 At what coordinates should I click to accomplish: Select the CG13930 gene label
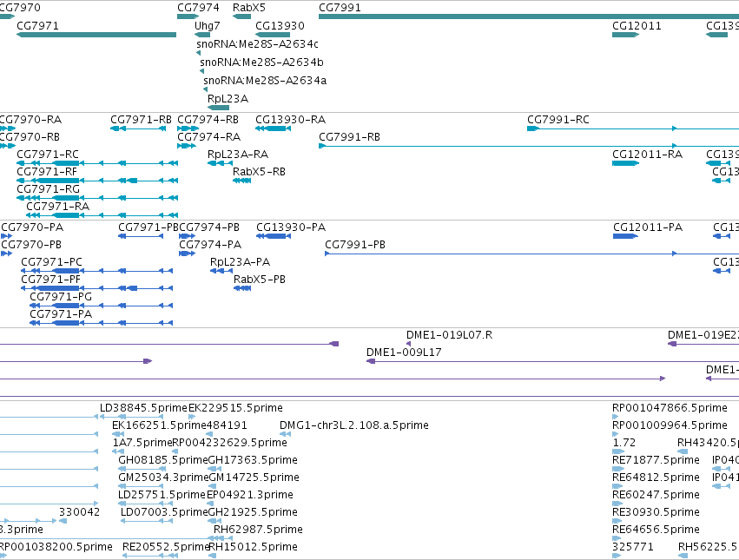[280, 25]
